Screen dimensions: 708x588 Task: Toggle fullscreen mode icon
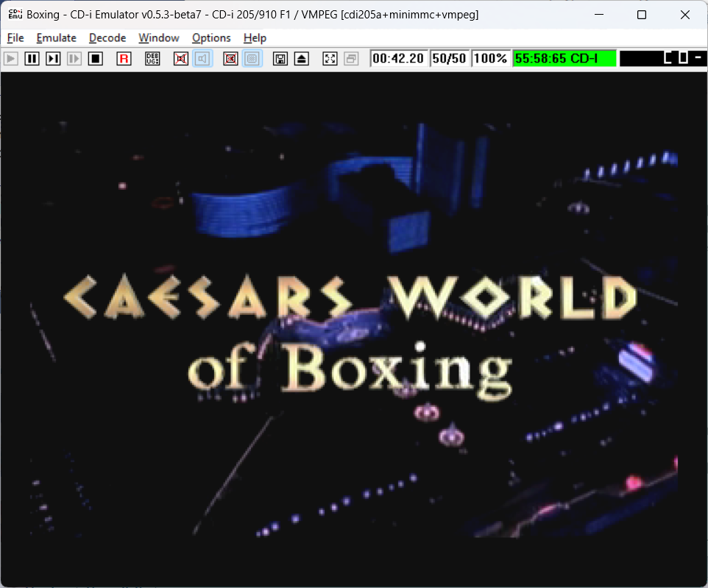[330, 59]
